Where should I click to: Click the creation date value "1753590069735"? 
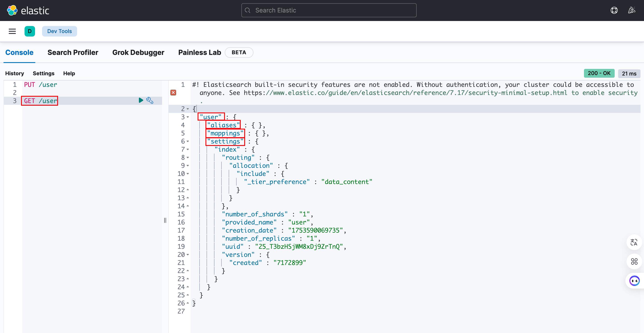(x=315, y=230)
